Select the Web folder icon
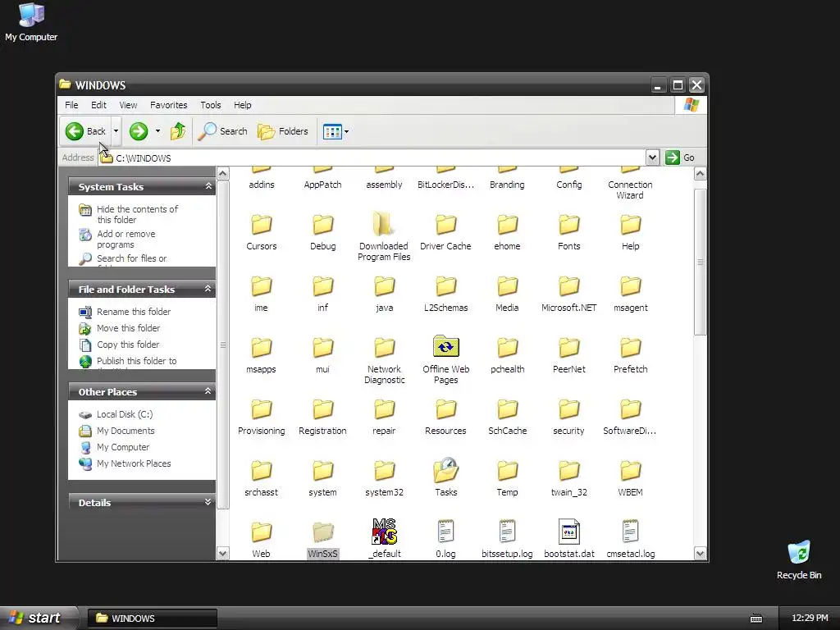Viewport: 840px width, 630px height. [x=262, y=532]
